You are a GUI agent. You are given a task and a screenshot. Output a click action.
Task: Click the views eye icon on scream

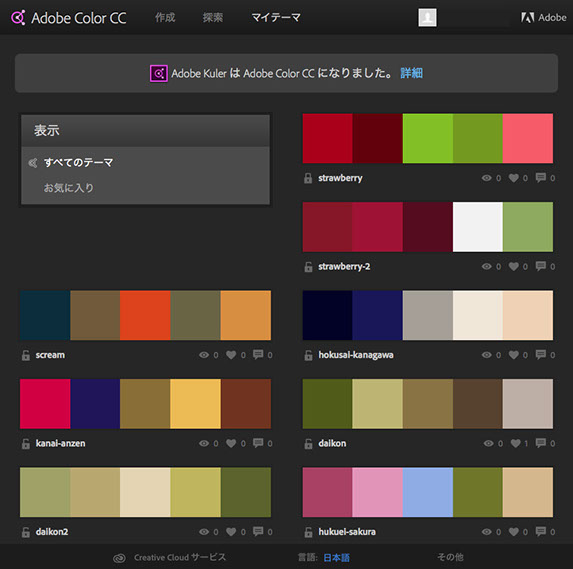tap(204, 355)
